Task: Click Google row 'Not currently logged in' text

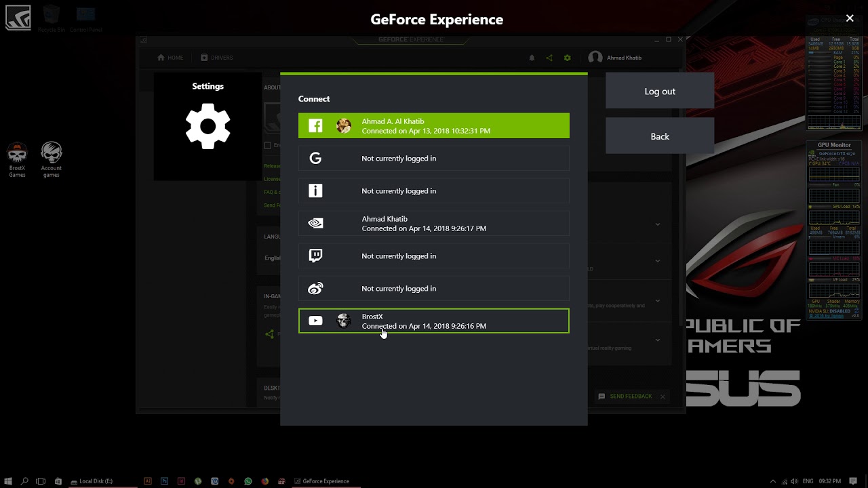Action: point(399,159)
